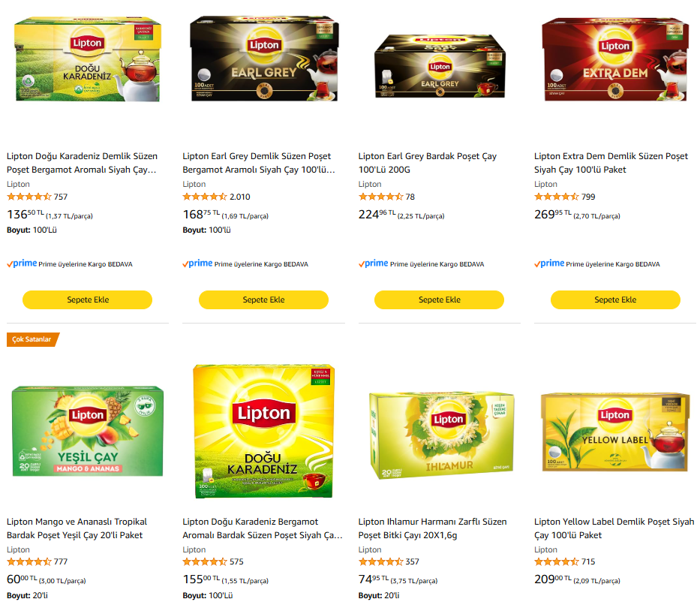Click the Çok Satanlar badge
The height and width of the screenshot is (611, 700).
coord(32,339)
